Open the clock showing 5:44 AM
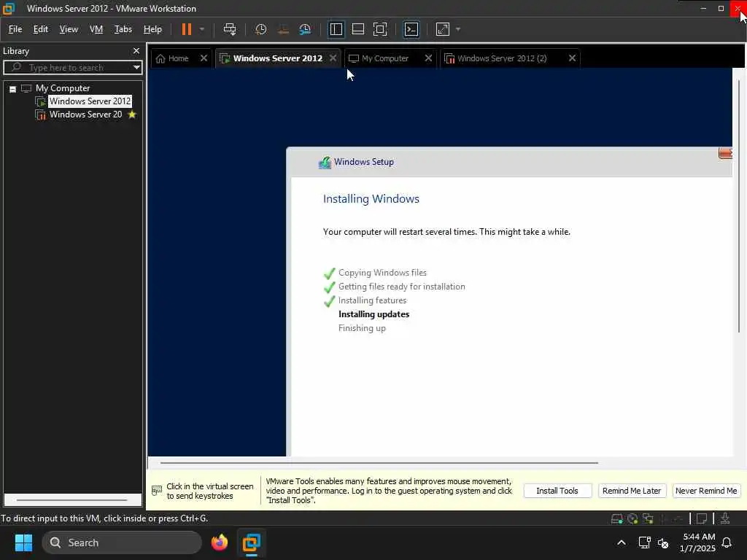Viewport: 747px width, 560px height. tap(698, 542)
